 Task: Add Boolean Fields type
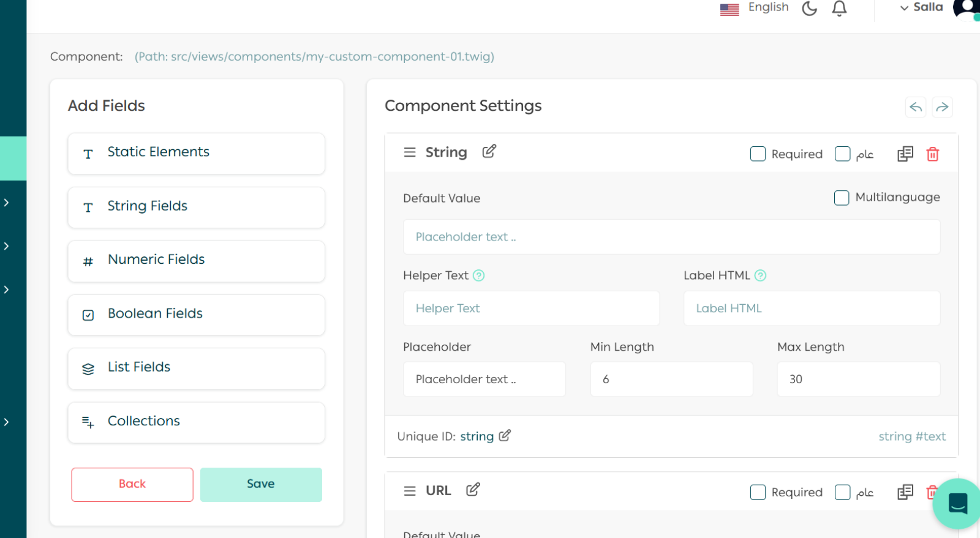coord(196,315)
